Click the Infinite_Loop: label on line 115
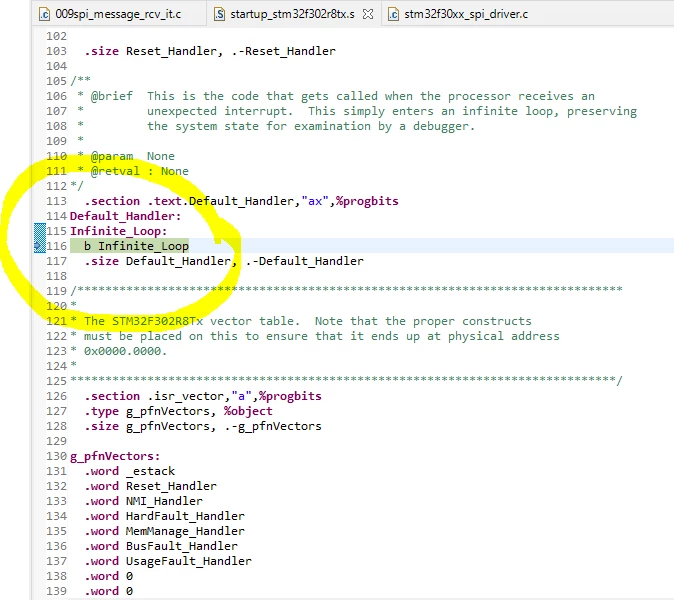 pos(119,231)
